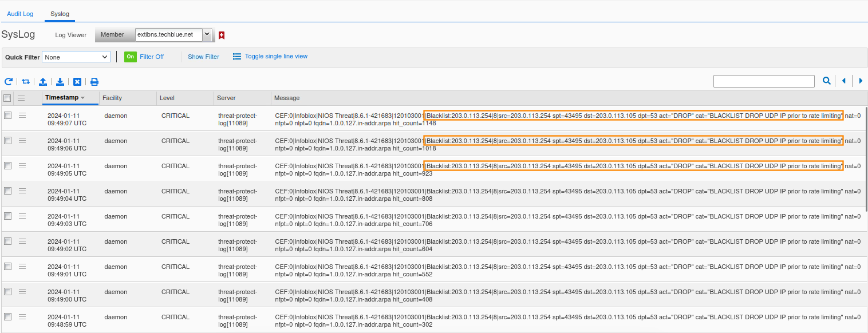
Task: Check the row for 09:49:07 UTC
Action: [x=8, y=115]
